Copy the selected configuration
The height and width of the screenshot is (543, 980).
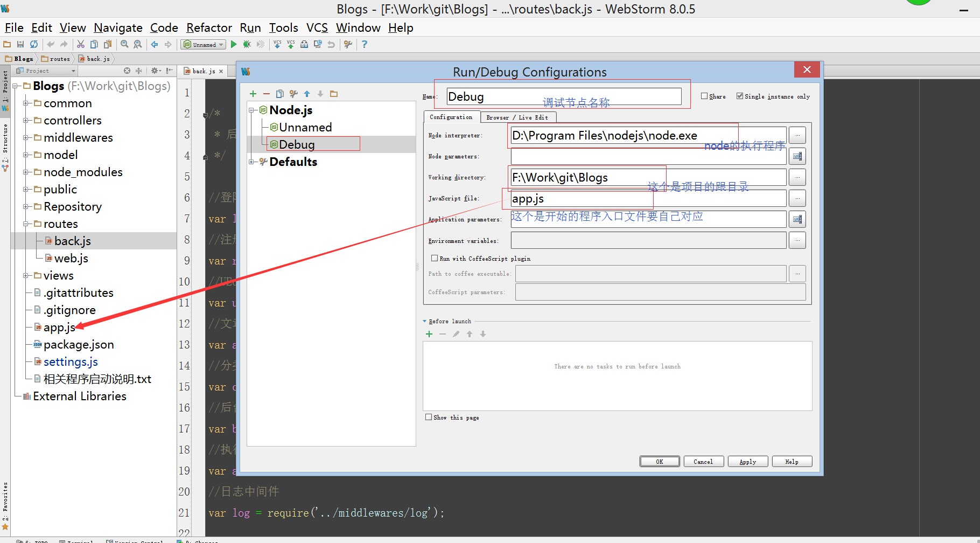(280, 94)
